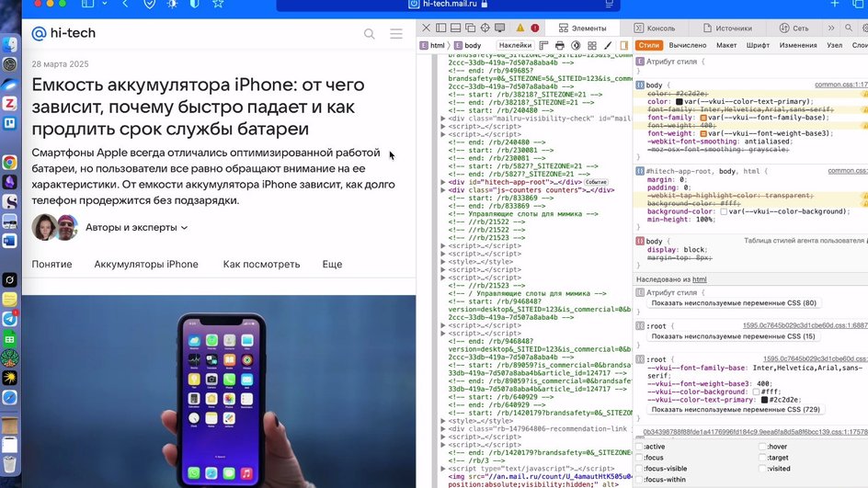Enable the :focus-visible pseudo-class checkbox
Screen dimensions: 868x488
639,469
